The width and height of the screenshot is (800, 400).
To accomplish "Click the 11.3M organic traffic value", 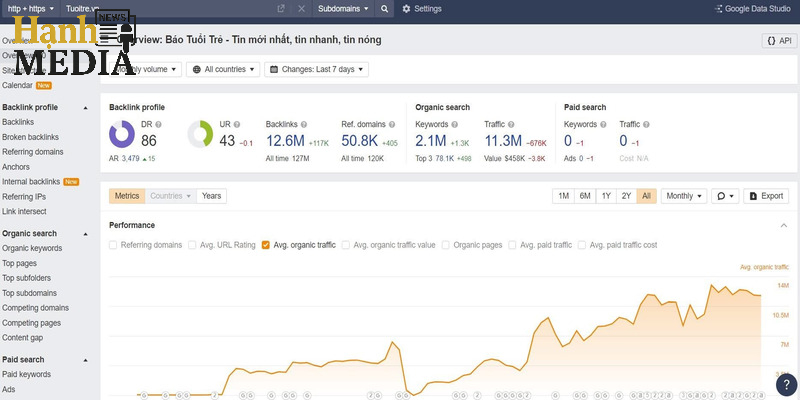I will pyautogui.click(x=503, y=141).
